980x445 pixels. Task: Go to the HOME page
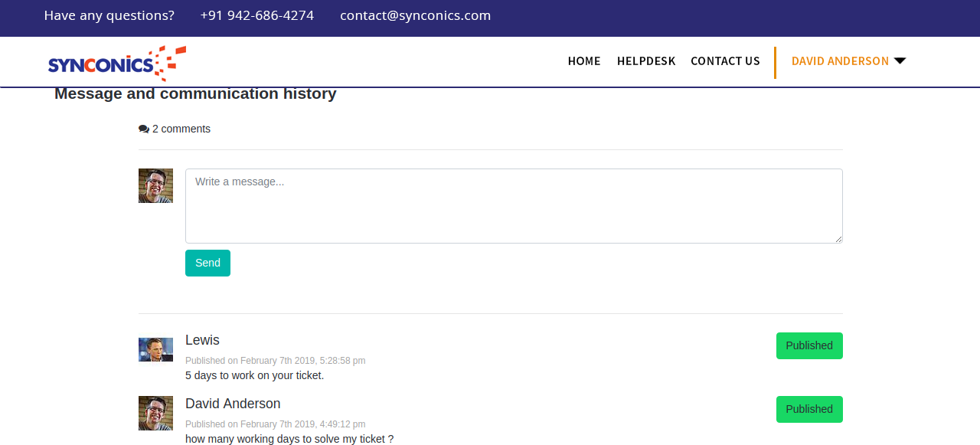(x=584, y=61)
